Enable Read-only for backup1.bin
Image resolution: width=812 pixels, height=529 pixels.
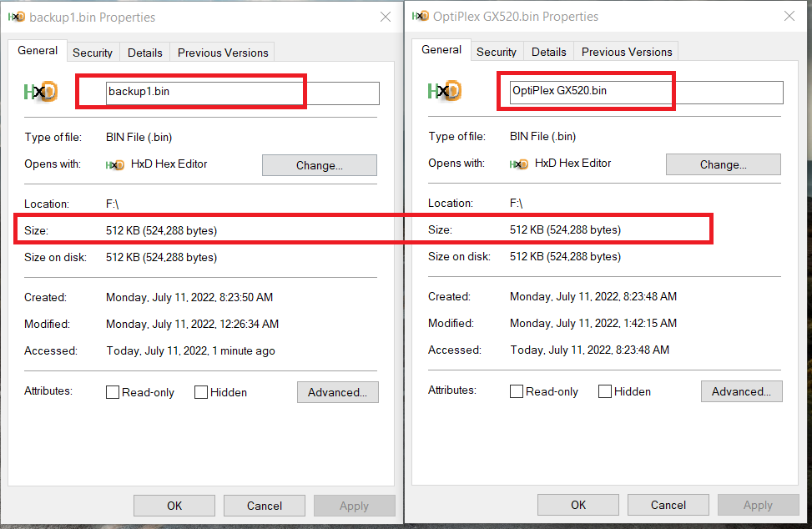(113, 392)
